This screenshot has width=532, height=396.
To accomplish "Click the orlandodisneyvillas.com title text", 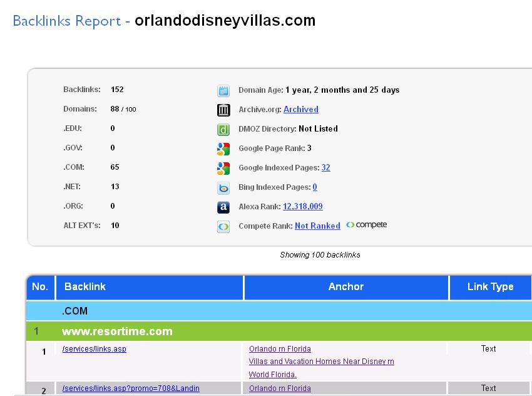I will coord(225,21).
